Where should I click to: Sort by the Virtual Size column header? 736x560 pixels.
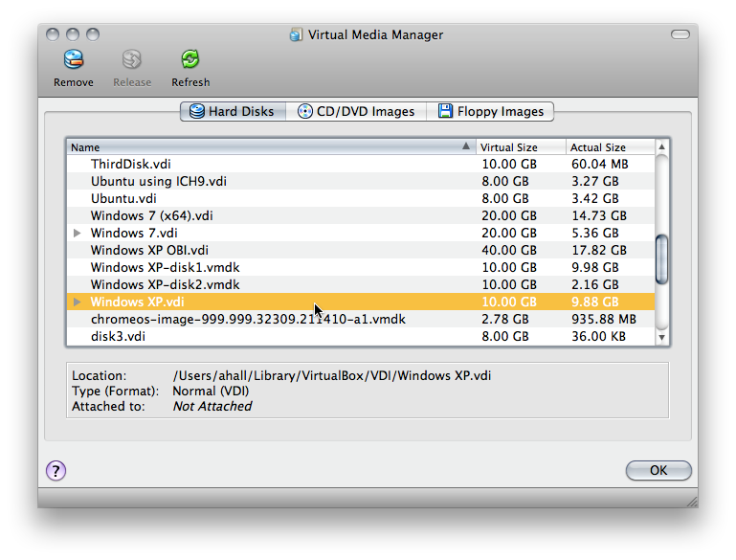pos(520,147)
